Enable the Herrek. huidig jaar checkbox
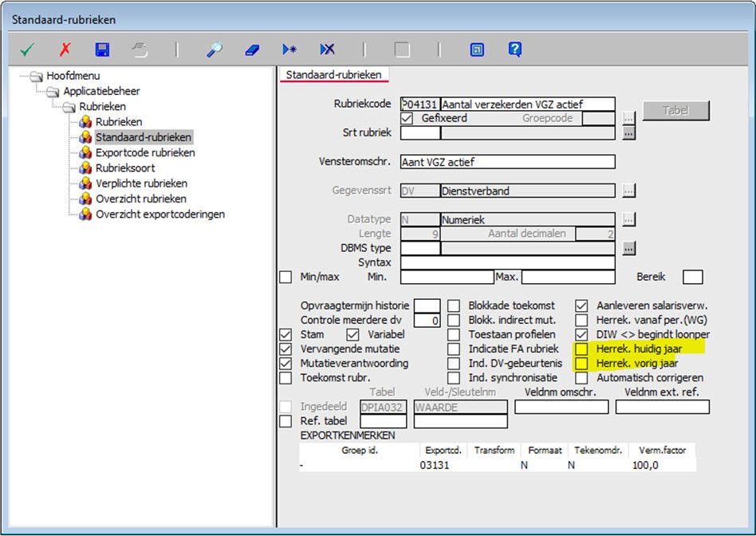This screenshot has width=756, height=536. (581, 349)
